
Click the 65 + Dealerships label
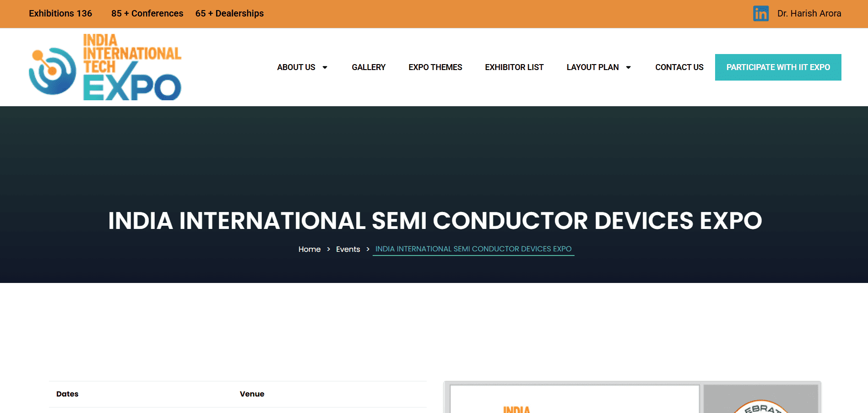[229, 13]
